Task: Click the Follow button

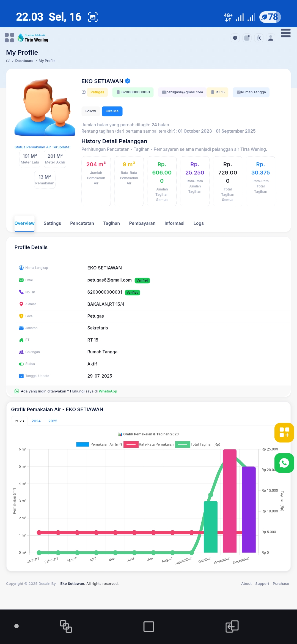Action: point(90,111)
